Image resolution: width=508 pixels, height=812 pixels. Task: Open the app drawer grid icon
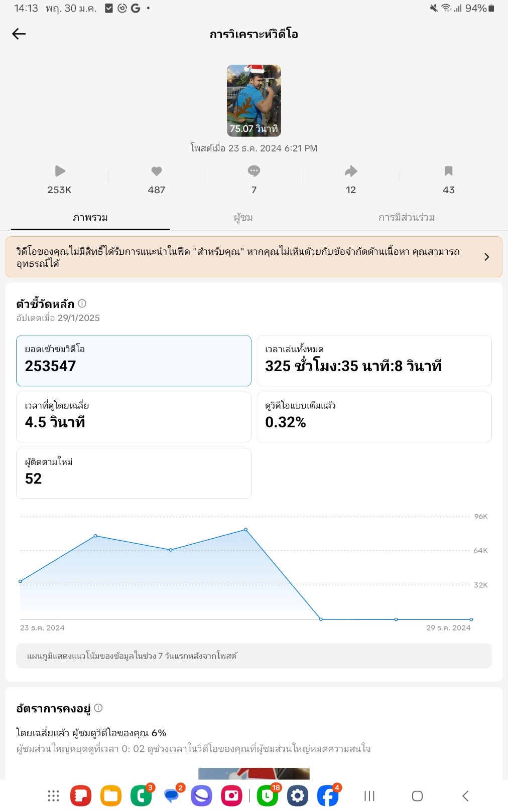point(53,795)
